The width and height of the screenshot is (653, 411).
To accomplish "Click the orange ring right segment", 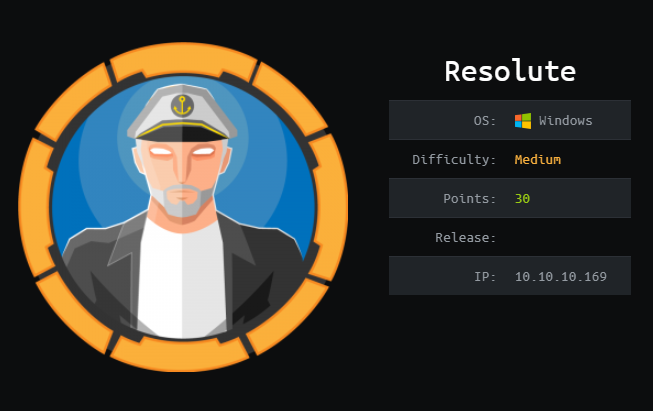I will pos(330,207).
